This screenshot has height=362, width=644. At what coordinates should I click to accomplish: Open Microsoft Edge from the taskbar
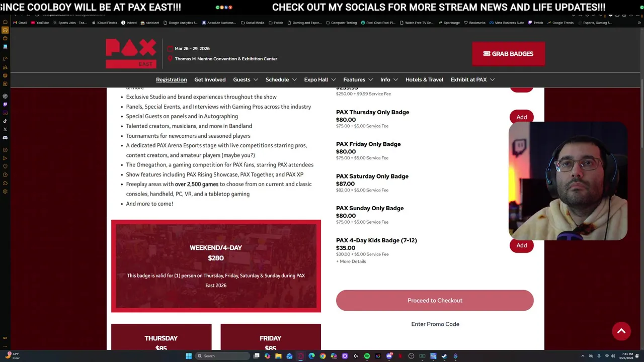[311, 356]
